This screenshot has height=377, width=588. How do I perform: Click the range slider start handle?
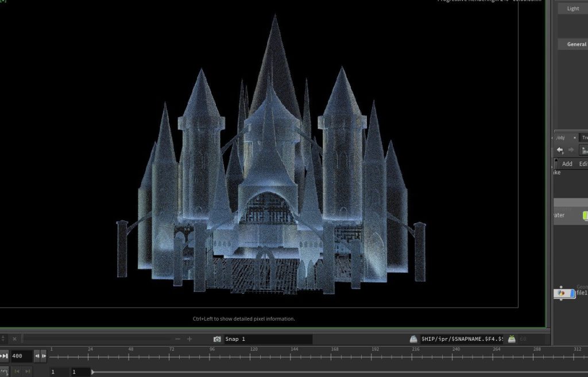click(92, 372)
